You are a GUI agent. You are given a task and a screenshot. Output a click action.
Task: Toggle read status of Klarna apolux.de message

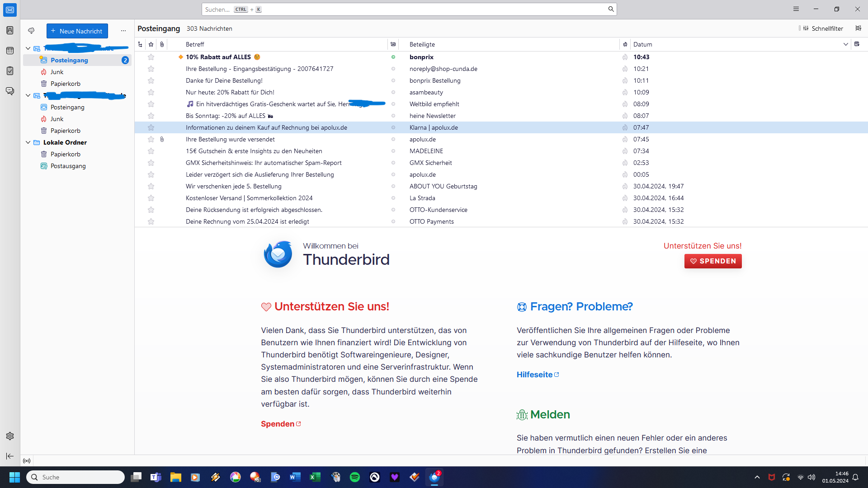[393, 127]
